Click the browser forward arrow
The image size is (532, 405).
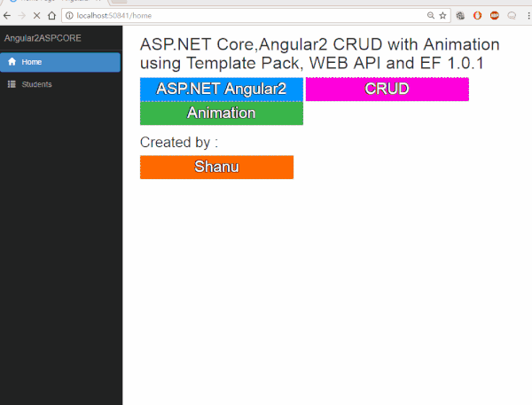click(21, 16)
